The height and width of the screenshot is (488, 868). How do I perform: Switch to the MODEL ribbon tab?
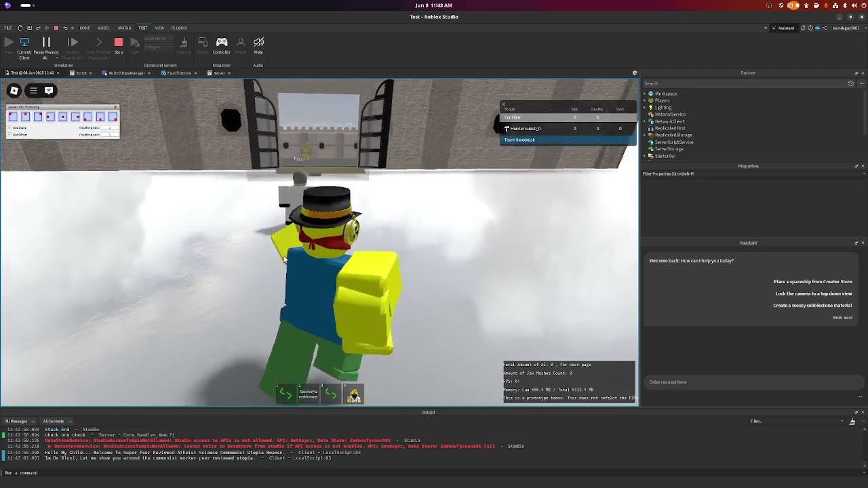(104, 28)
